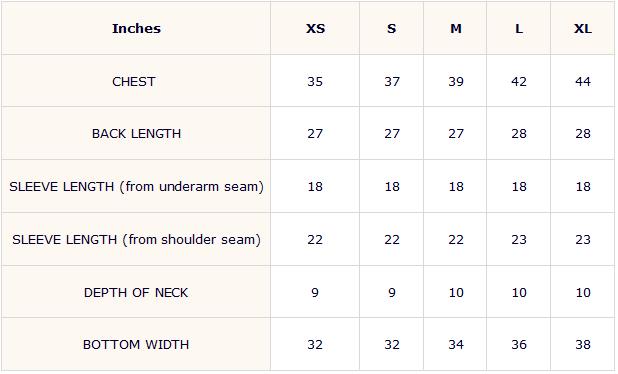The height and width of the screenshot is (374, 618).
Task: Click chest value 42 for L
Action: 519,82
